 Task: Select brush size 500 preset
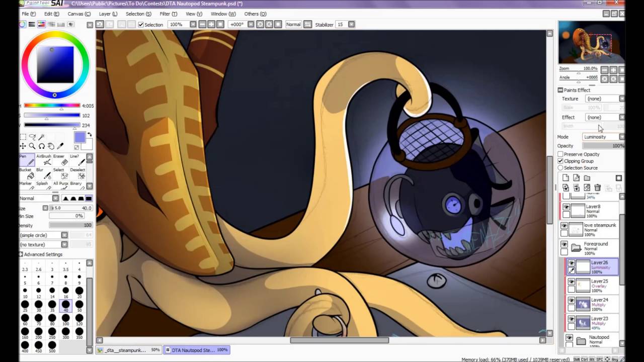point(52,346)
